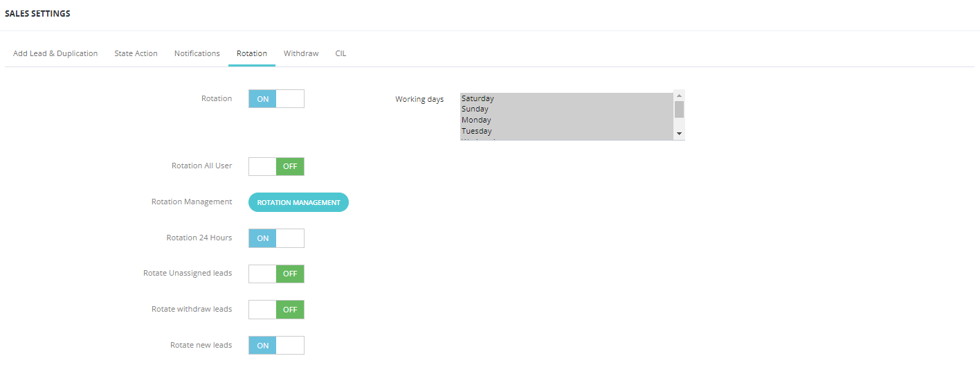Open the CIL tab
The width and height of the screenshot is (980, 374).
(341, 53)
